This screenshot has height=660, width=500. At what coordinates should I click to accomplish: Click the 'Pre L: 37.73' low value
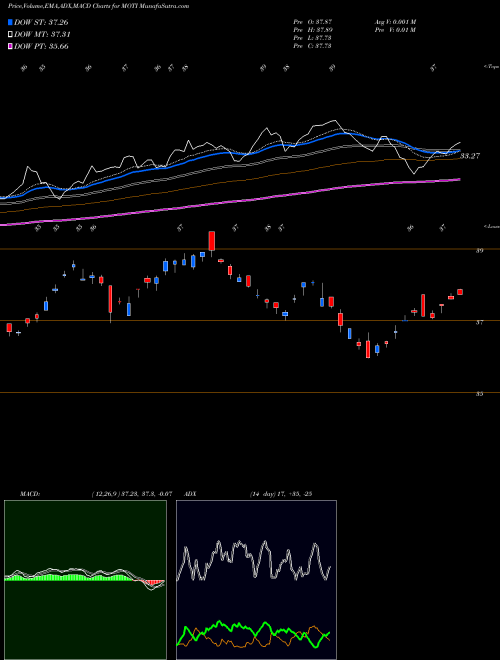(313, 38)
